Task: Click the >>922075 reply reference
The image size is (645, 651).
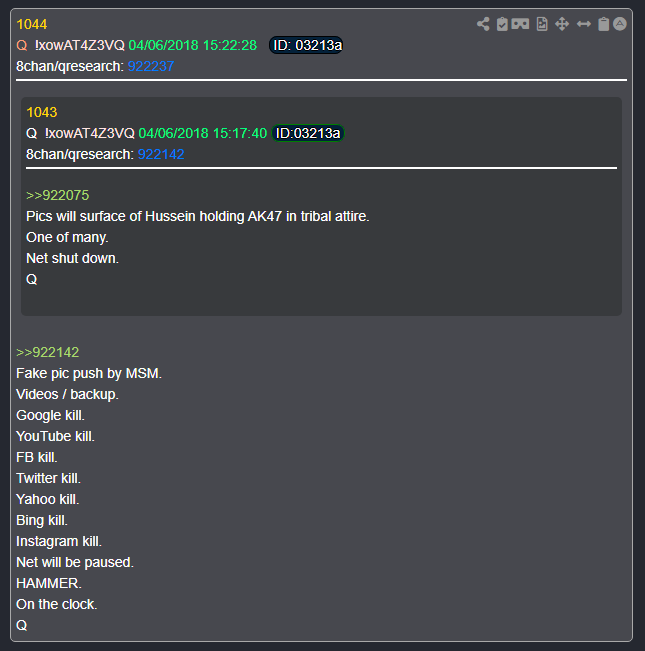Action: (x=57, y=196)
